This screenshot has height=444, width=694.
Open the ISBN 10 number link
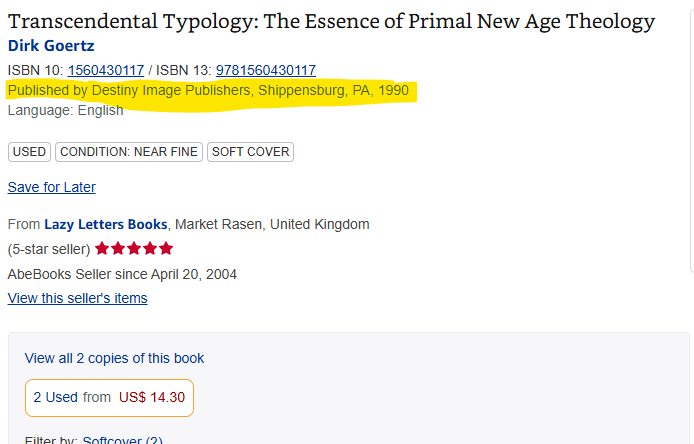[106, 70]
